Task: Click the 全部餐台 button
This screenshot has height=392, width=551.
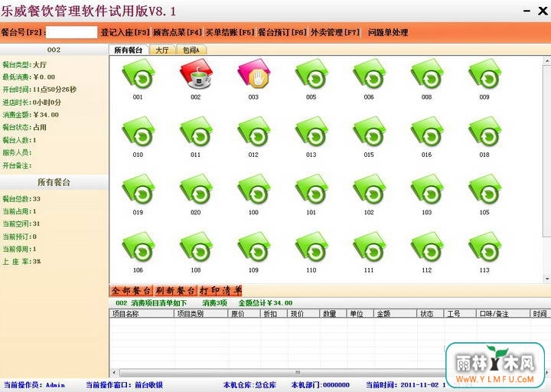Action: click(x=132, y=291)
